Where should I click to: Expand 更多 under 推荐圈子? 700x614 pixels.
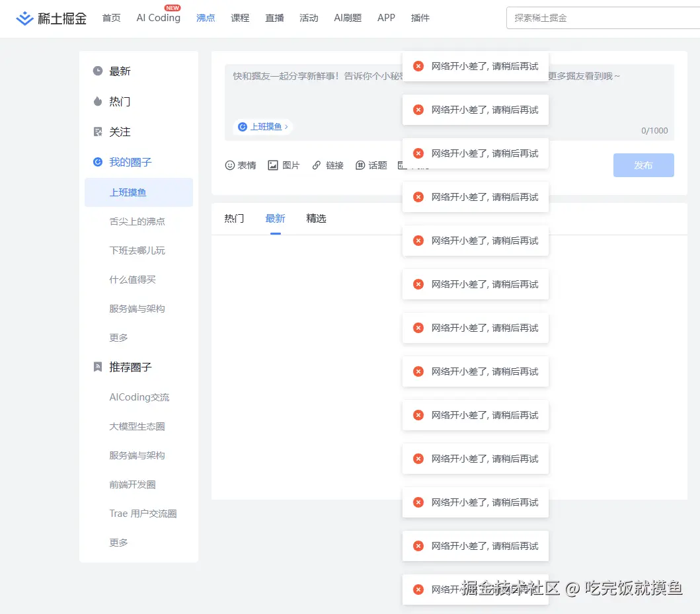pos(118,543)
